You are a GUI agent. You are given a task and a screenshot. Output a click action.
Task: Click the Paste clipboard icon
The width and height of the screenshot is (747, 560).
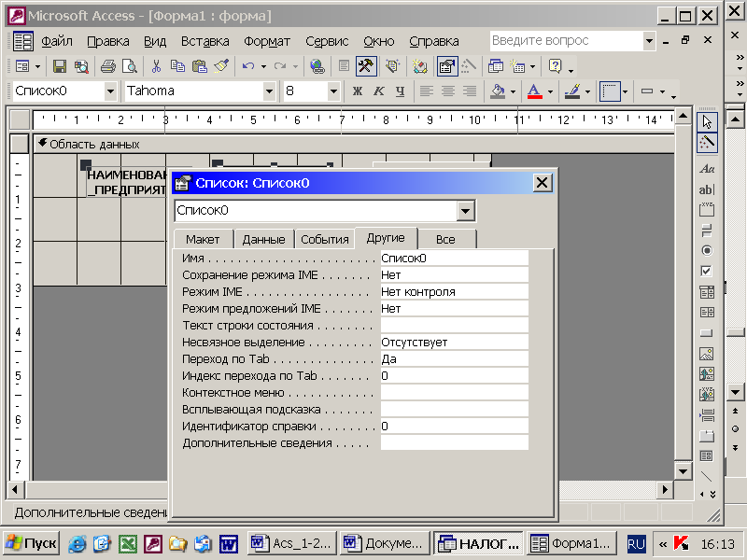pos(200,66)
